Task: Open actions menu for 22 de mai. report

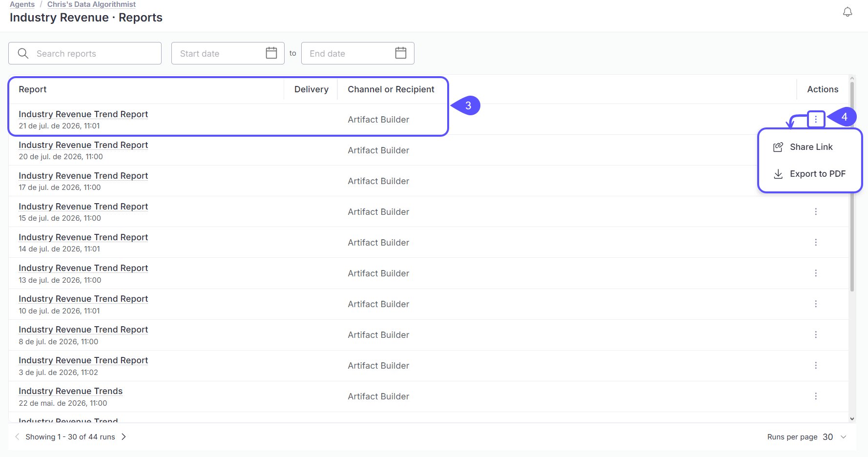Action: pyautogui.click(x=816, y=396)
